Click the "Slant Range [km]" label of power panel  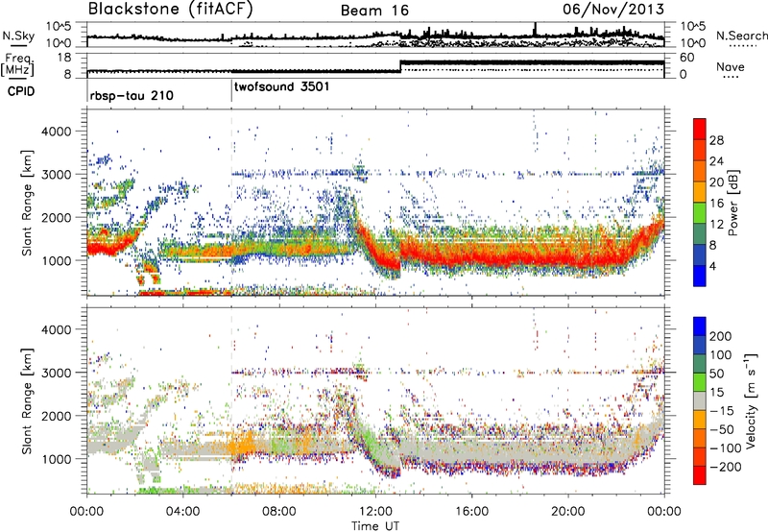[27, 203]
